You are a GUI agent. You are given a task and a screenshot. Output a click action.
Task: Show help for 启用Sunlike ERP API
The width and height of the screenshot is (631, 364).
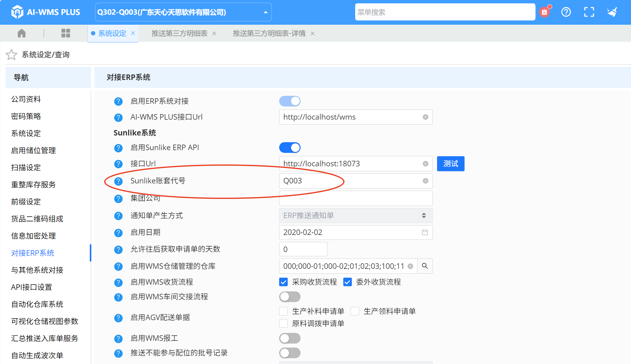pos(118,148)
